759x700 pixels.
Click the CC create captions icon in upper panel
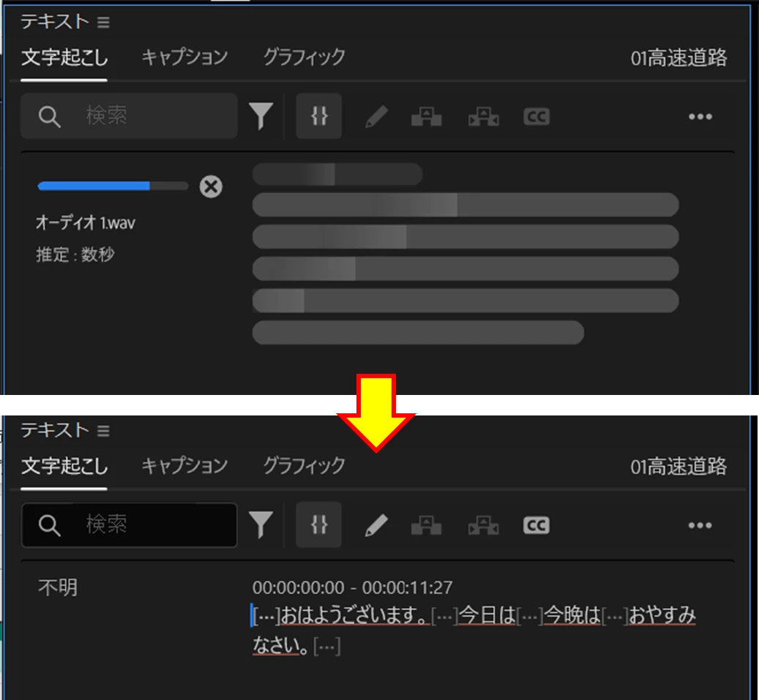coord(536,116)
